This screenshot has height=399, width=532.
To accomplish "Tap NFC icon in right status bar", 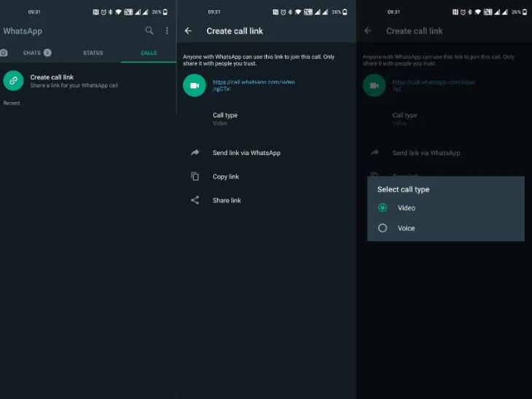I will click(455, 12).
